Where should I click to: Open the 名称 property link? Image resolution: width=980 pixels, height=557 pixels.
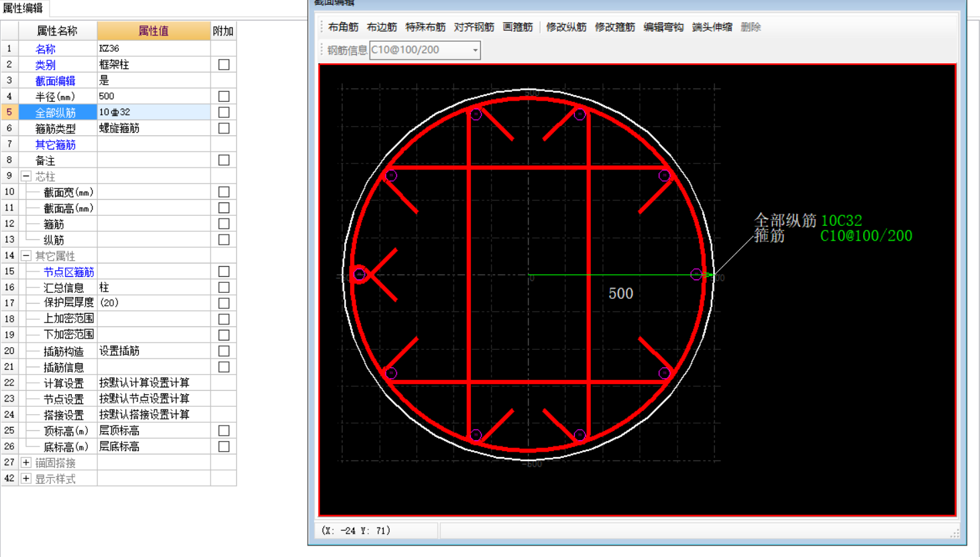[x=46, y=49]
